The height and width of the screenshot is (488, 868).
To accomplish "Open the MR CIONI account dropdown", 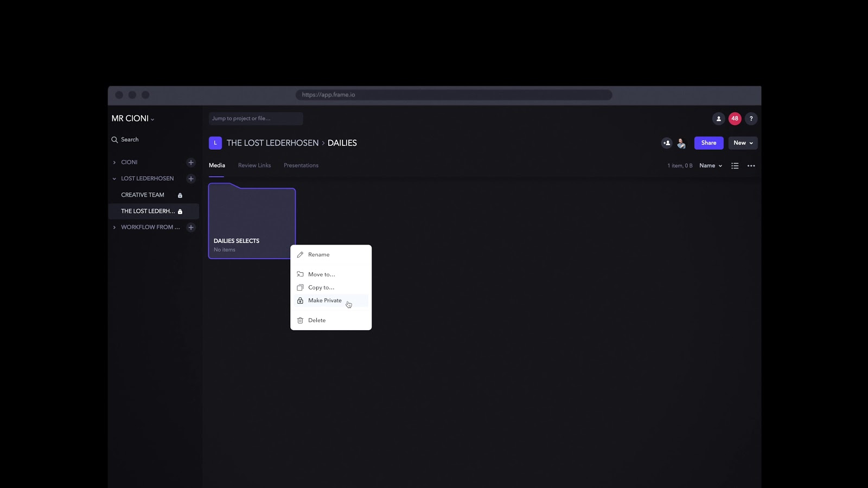I will tap(133, 119).
